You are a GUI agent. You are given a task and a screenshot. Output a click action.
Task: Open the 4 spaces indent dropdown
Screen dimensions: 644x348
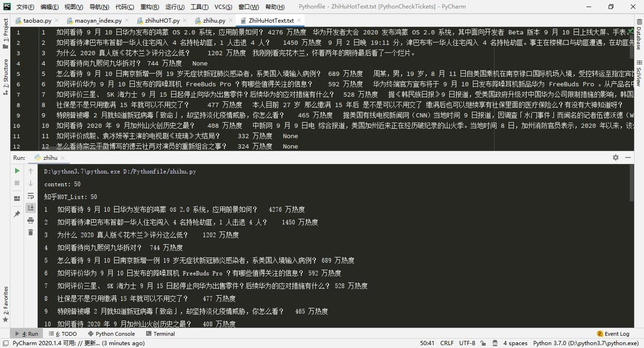(515, 343)
